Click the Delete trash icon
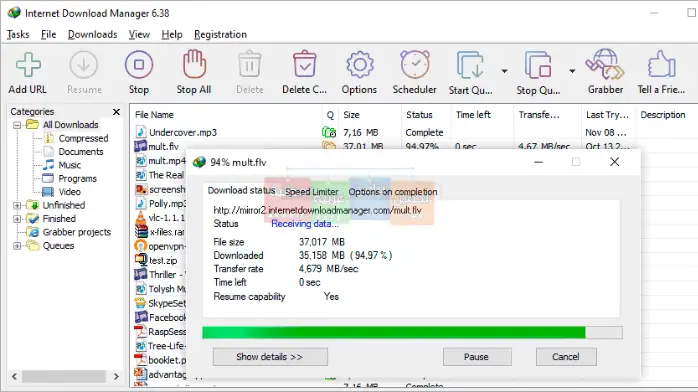 [x=249, y=65]
